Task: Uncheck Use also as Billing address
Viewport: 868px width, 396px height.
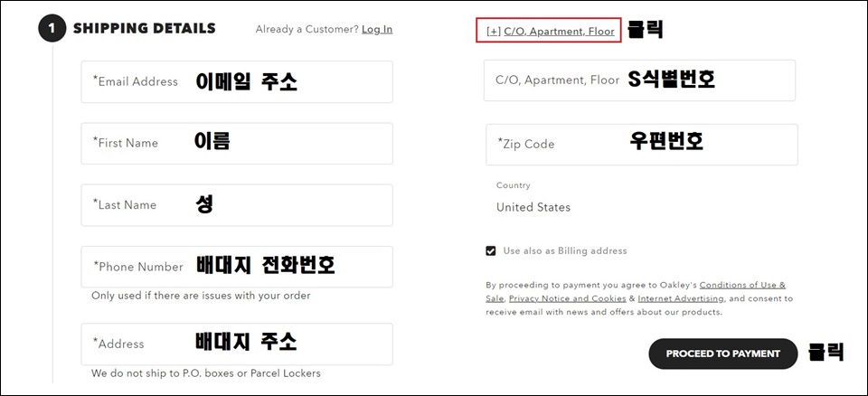Action: [x=490, y=251]
